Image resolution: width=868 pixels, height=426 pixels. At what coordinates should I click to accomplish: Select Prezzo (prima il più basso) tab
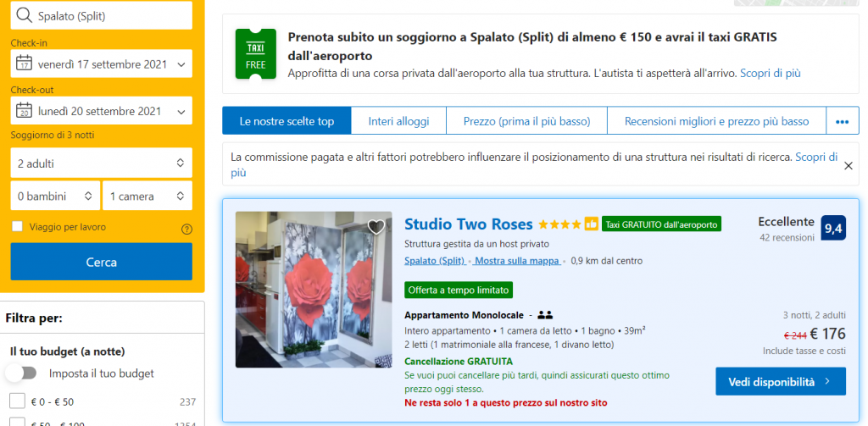tap(527, 121)
